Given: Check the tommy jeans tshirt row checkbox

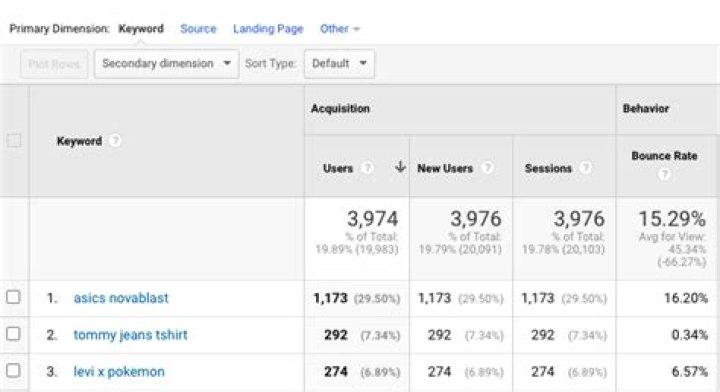Looking at the screenshot, I should 13,334.
